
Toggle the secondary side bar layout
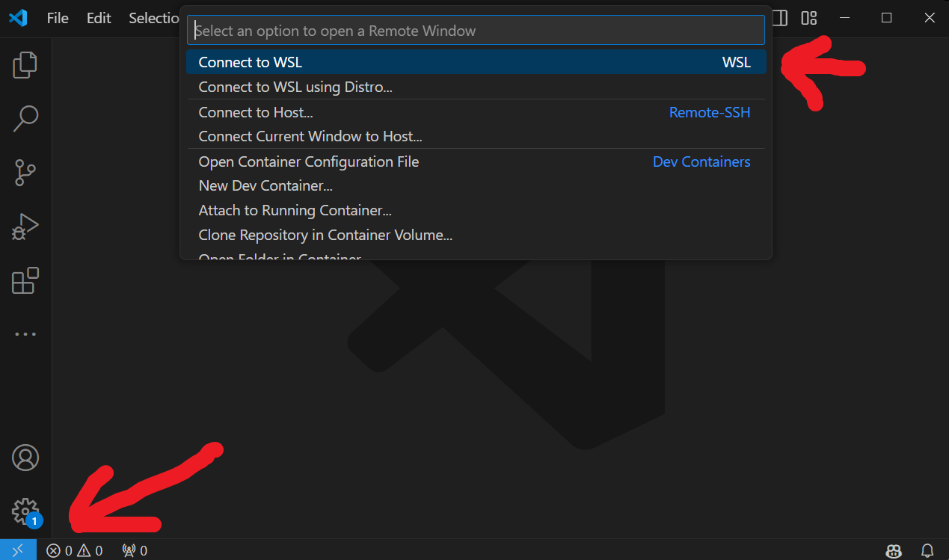779,18
